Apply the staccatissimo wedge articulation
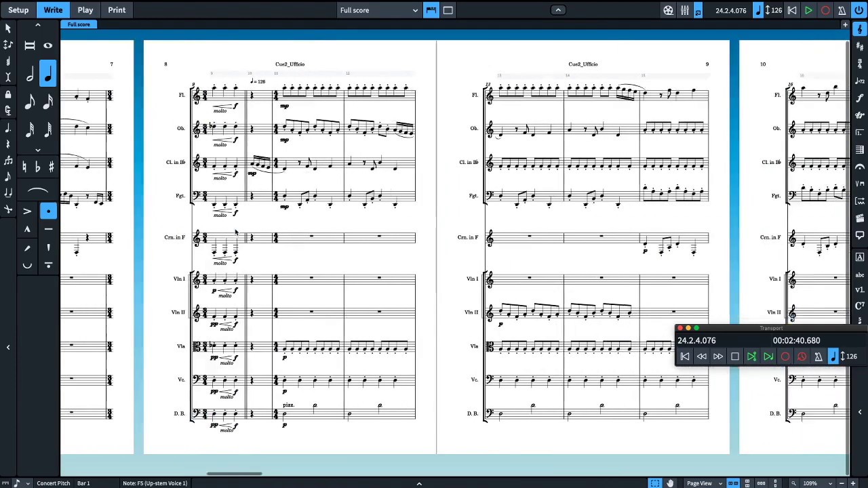The image size is (868, 488). tap(48, 247)
